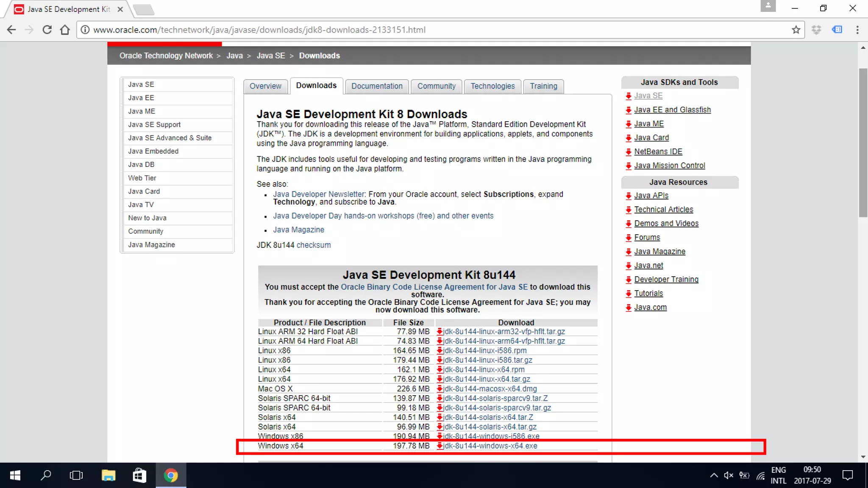This screenshot has height=488, width=868.
Task: Open the Community tab
Action: click(437, 86)
